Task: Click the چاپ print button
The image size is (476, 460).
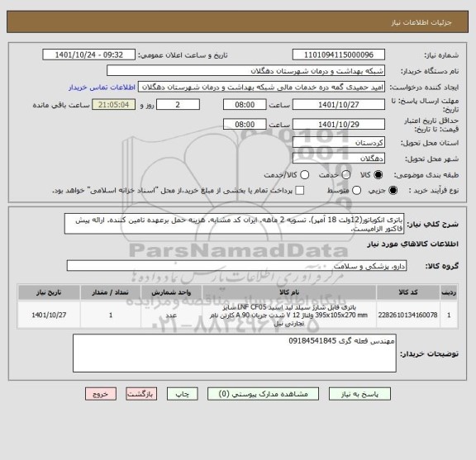Action: tap(182, 394)
